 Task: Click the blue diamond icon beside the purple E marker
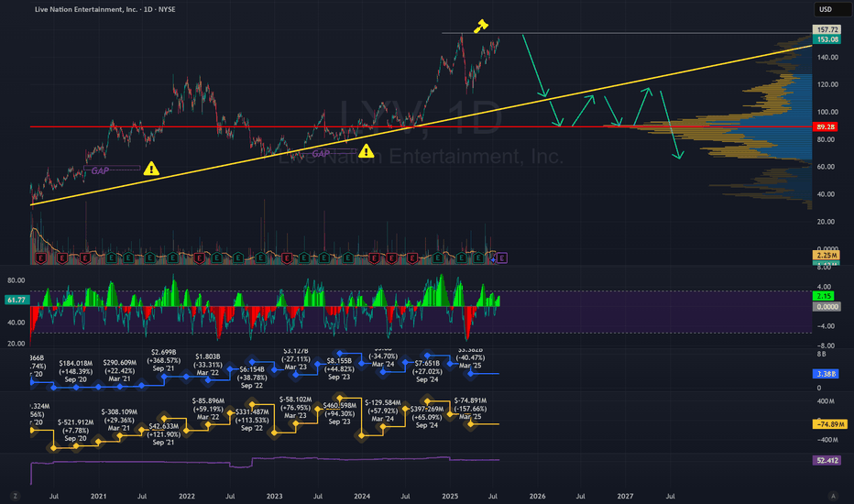click(493, 259)
